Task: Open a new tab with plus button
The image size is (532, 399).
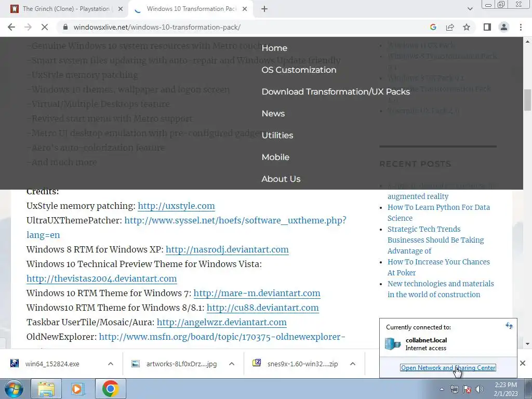Action: click(264, 9)
